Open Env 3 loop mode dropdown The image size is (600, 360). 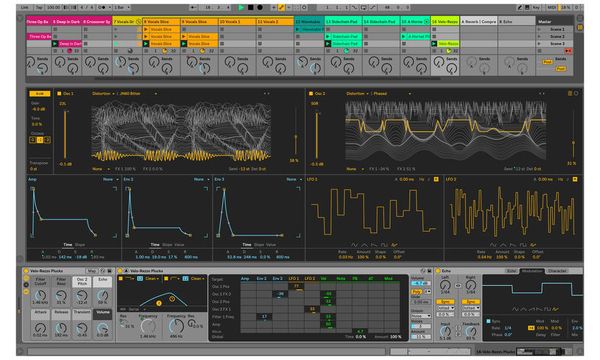[293, 179]
